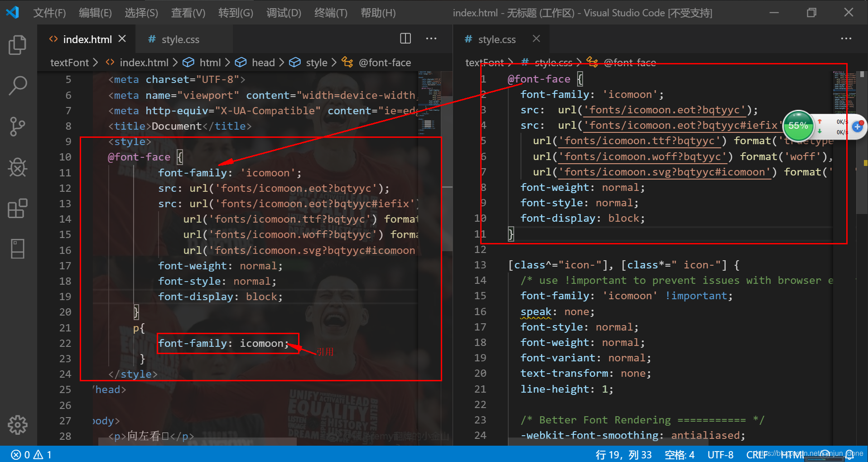Open the Extensions view
This screenshot has height=462, width=868.
(x=18, y=208)
